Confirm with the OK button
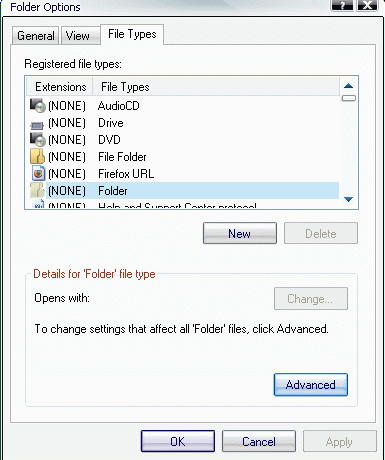Viewport: 385px width, 460px height. pos(178,441)
